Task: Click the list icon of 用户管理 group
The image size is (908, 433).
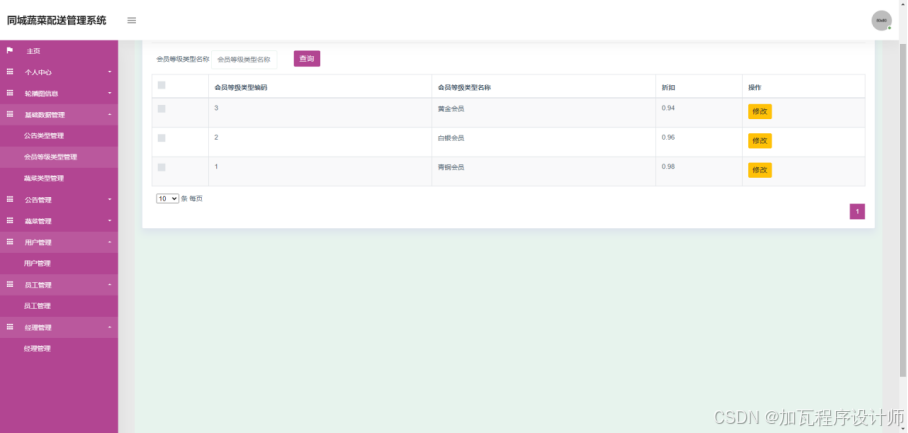Action: (10, 242)
